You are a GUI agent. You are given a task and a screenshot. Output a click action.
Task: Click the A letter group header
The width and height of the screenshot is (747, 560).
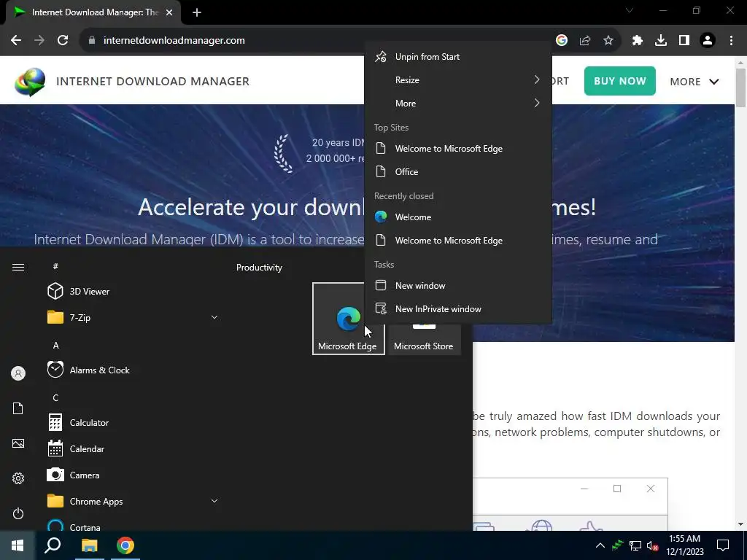[55, 345]
